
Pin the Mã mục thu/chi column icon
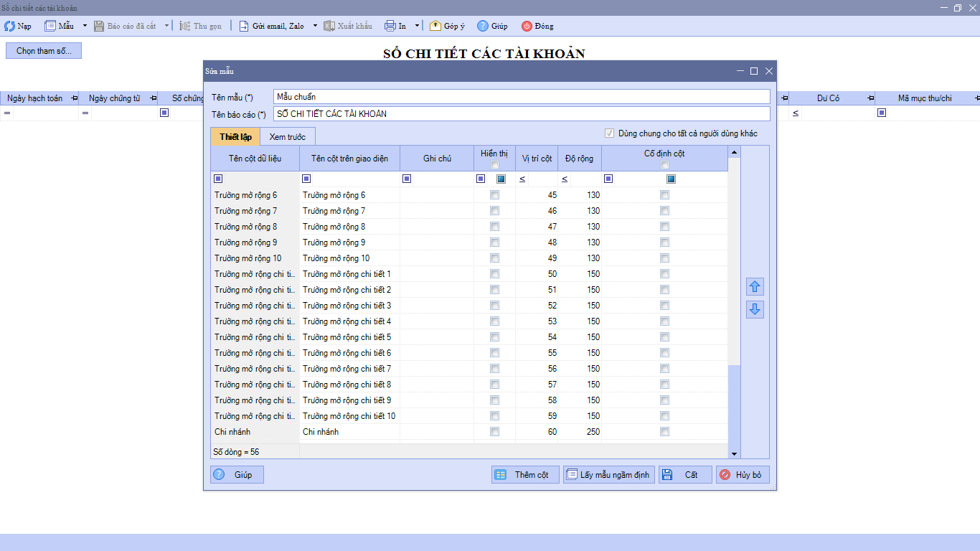(976, 98)
